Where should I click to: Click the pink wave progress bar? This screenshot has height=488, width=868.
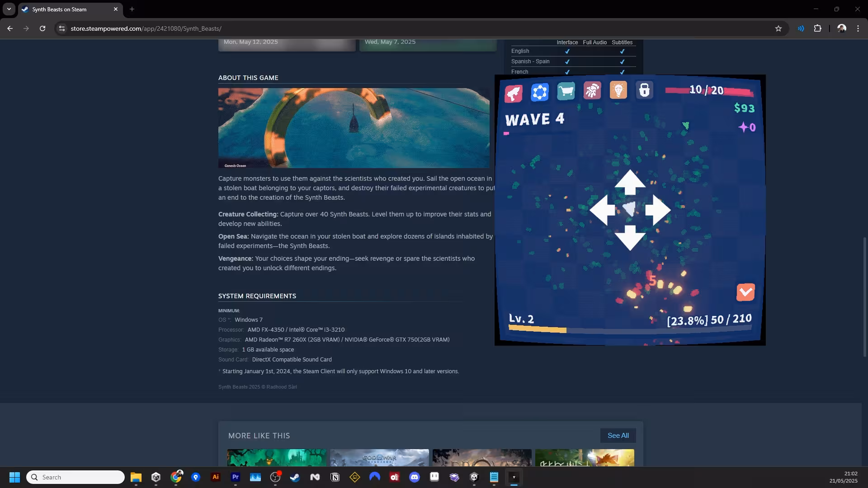tap(506, 133)
